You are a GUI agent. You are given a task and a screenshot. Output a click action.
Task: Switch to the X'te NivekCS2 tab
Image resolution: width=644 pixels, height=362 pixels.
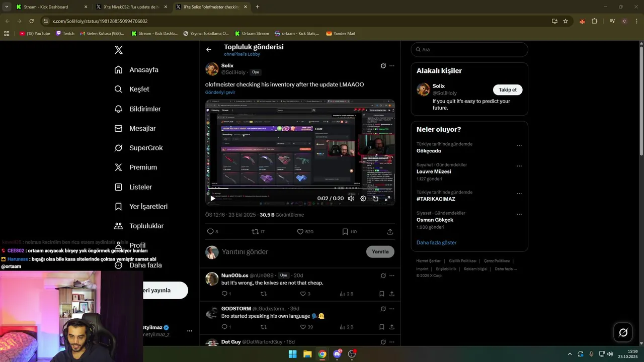point(132,7)
